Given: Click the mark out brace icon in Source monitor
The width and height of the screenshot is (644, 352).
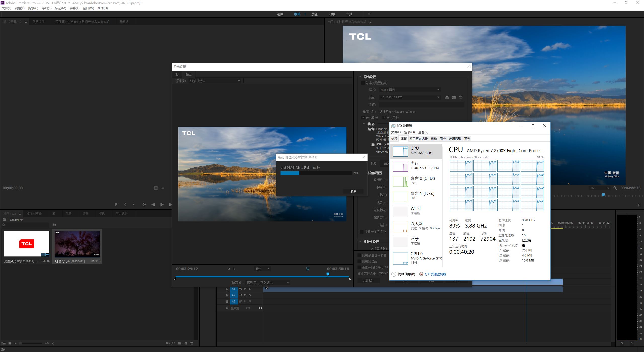Looking at the screenshot, I should click(x=133, y=205).
